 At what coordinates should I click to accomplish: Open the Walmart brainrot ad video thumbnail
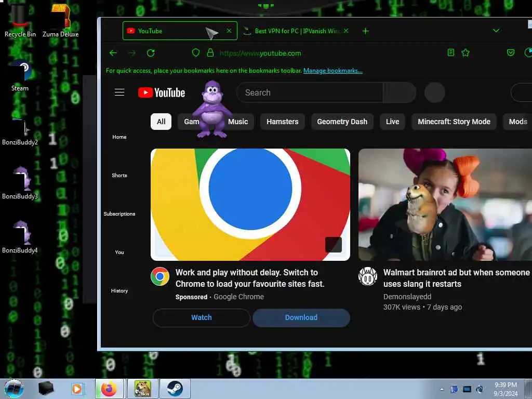(445, 205)
